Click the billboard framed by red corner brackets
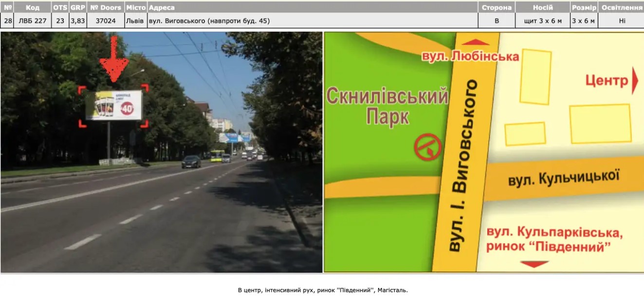 point(114,106)
